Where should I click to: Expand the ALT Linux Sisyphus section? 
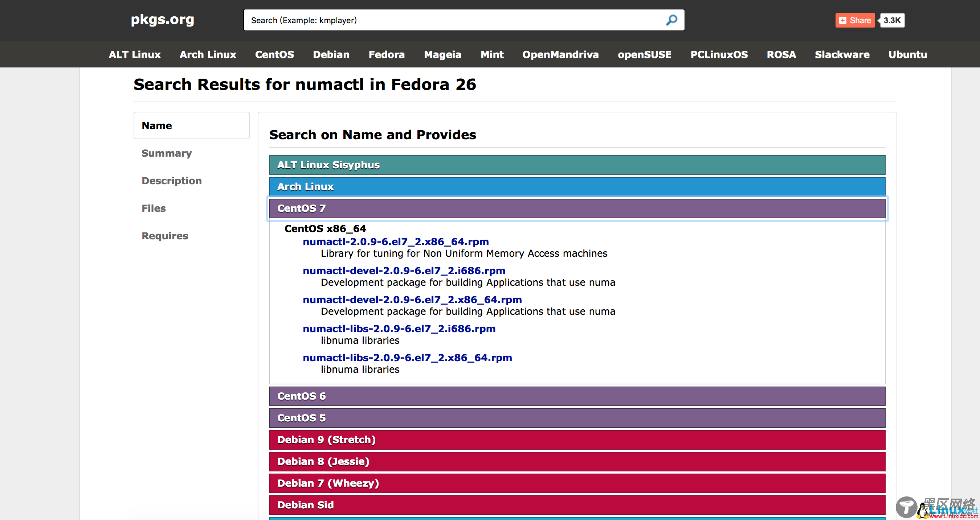(x=577, y=165)
